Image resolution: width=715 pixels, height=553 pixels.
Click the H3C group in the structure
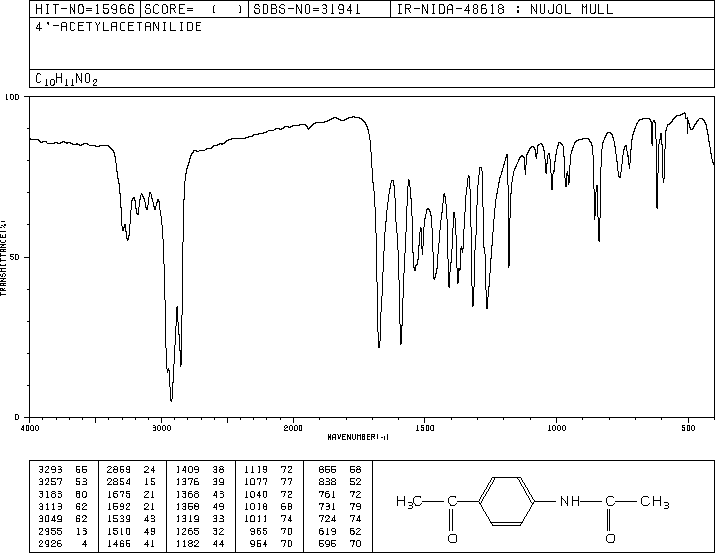(409, 502)
